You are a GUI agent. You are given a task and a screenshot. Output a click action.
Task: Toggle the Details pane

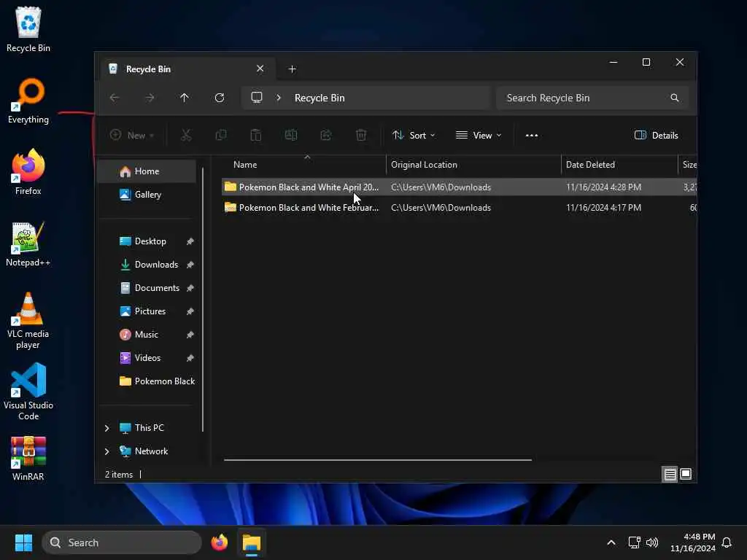coord(657,135)
